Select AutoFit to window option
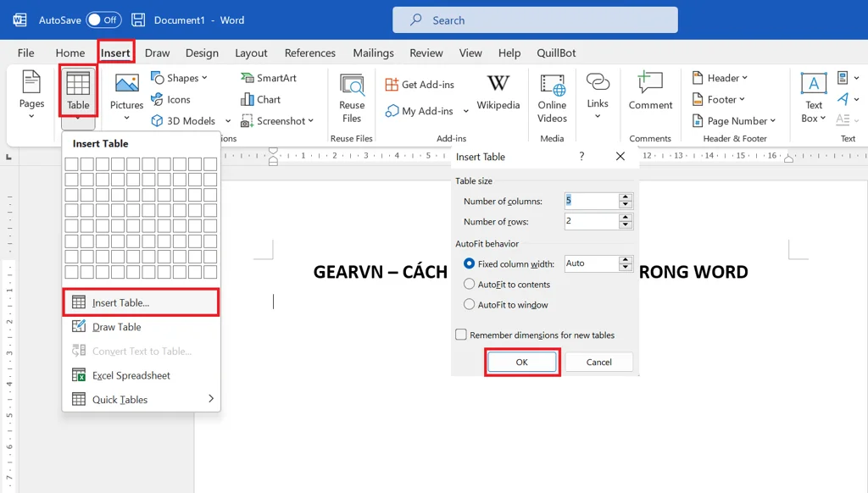The image size is (868, 493). tap(469, 304)
